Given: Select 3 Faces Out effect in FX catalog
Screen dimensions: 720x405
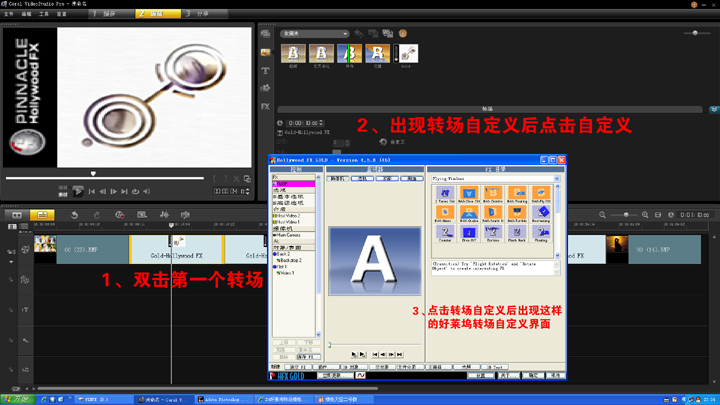Looking at the screenshot, I should click(444, 195).
